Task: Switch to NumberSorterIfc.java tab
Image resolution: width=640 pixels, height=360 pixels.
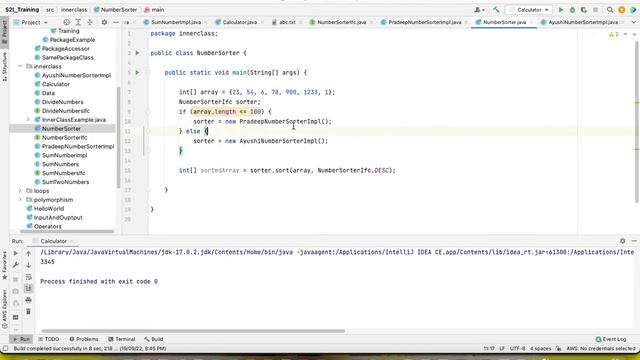Action: (341, 22)
